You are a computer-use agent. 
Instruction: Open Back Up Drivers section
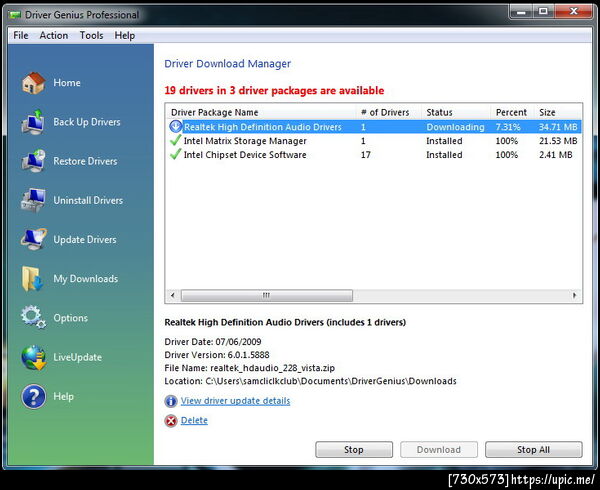87,122
